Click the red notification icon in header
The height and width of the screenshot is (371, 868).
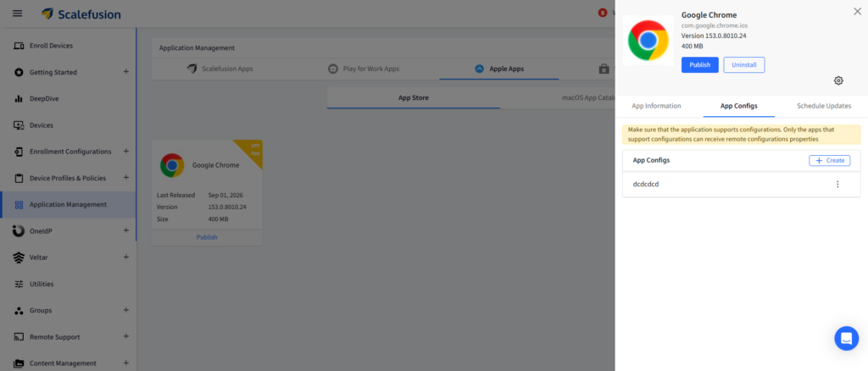point(603,14)
